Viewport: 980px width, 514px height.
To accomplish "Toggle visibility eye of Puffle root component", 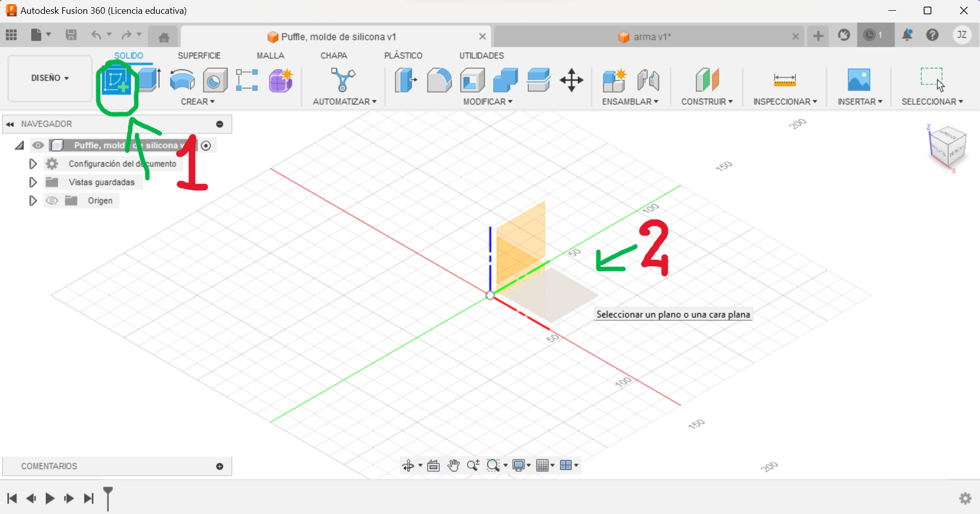I will pyautogui.click(x=38, y=146).
